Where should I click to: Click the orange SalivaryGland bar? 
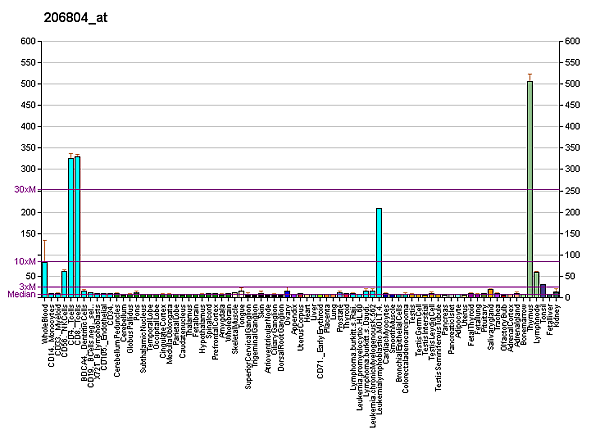click(491, 293)
